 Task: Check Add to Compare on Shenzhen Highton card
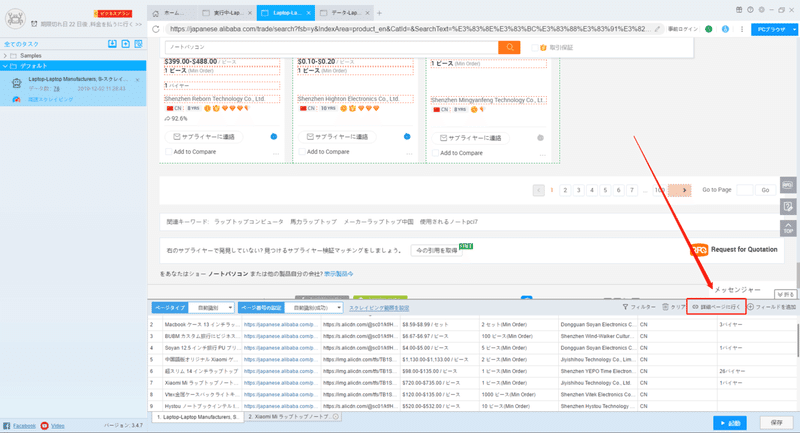click(302, 151)
